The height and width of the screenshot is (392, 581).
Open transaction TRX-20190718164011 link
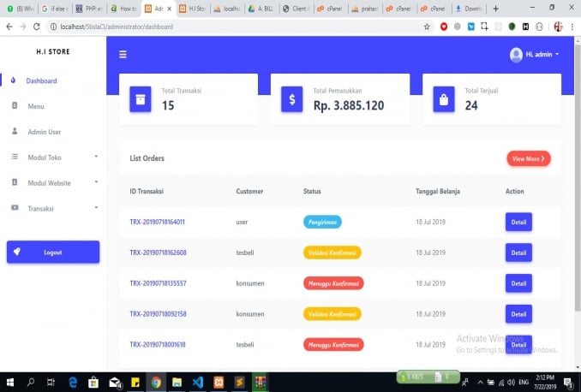coord(158,223)
